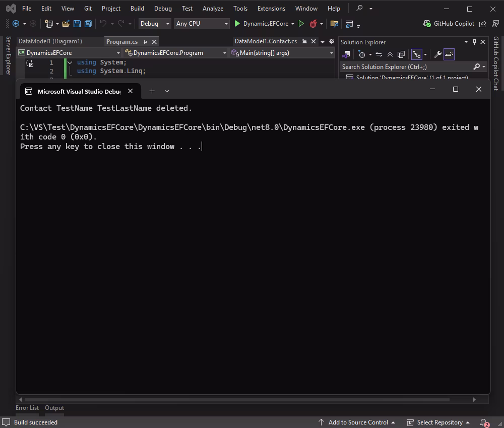This screenshot has width=504, height=428.
Task: Open Server Explorer side tab
Action: tap(9, 55)
